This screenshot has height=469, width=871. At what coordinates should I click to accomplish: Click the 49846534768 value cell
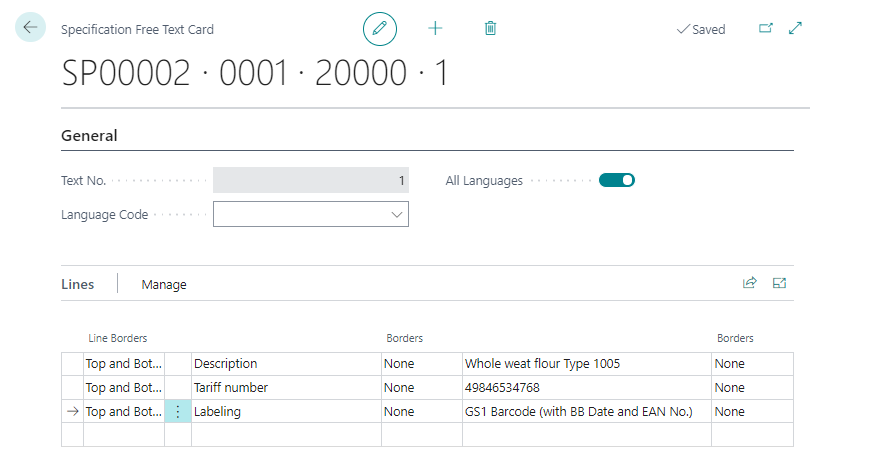point(587,388)
